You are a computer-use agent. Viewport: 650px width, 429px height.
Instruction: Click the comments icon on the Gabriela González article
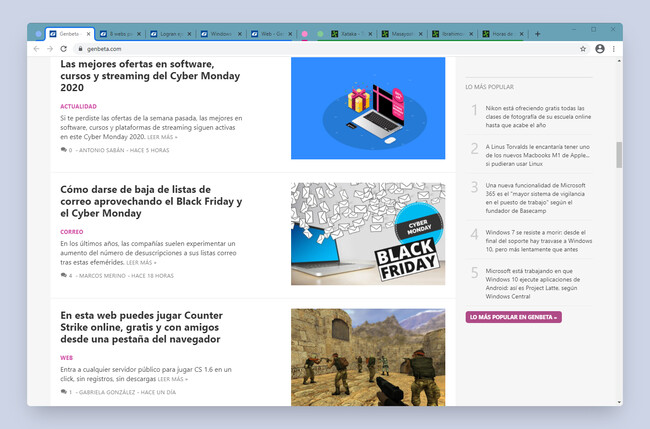click(x=64, y=392)
